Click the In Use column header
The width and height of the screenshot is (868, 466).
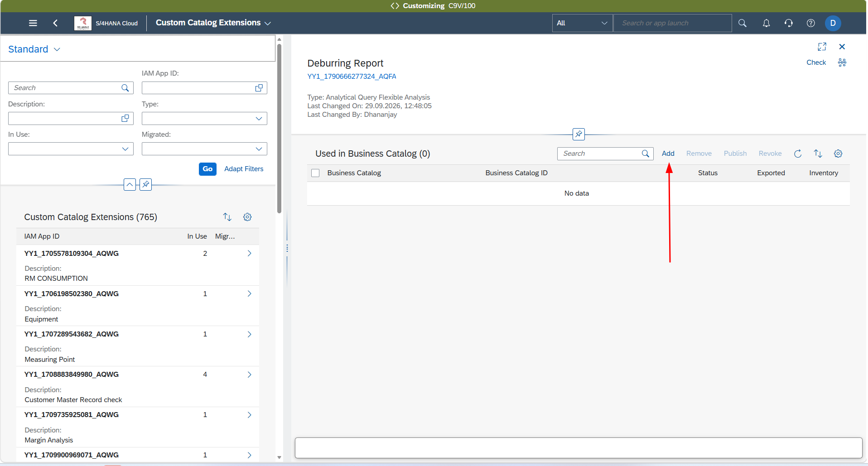click(x=197, y=236)
